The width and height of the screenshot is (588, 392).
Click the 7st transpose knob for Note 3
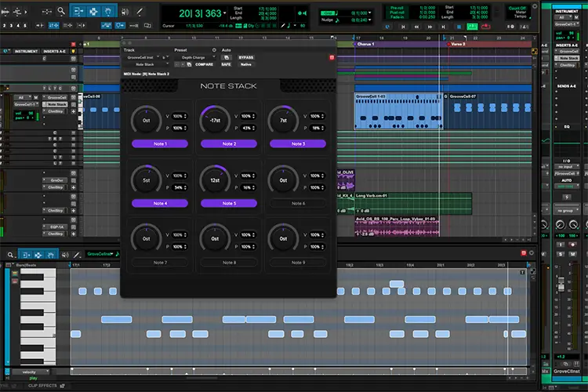click(x=284, y=121)
